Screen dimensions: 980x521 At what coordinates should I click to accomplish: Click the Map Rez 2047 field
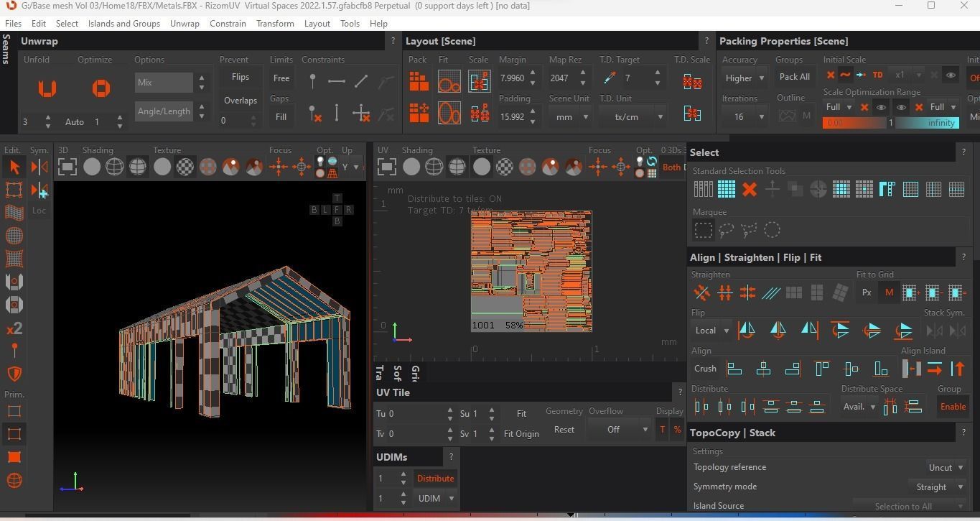pyautogui.click(x=562, y=78)
